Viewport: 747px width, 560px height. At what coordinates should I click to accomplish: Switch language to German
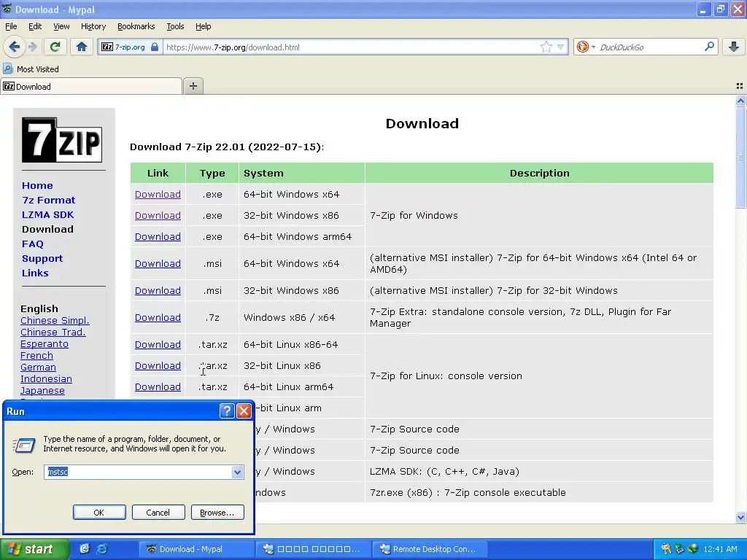38,367
